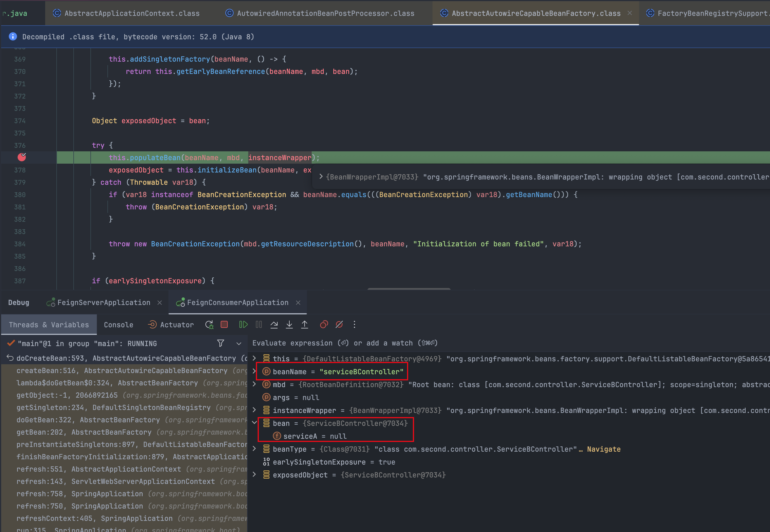
Task: Close the FeignConsumerApplication debug tab
Action: pyautogui.click(x=298, y=303)
